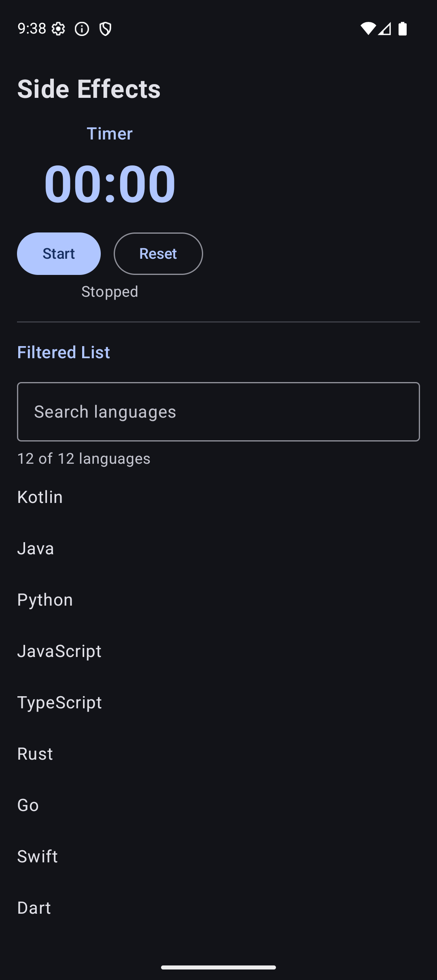Choose Java in the language list
Screen dimensions: 437x980
click(x=36, y=548)
